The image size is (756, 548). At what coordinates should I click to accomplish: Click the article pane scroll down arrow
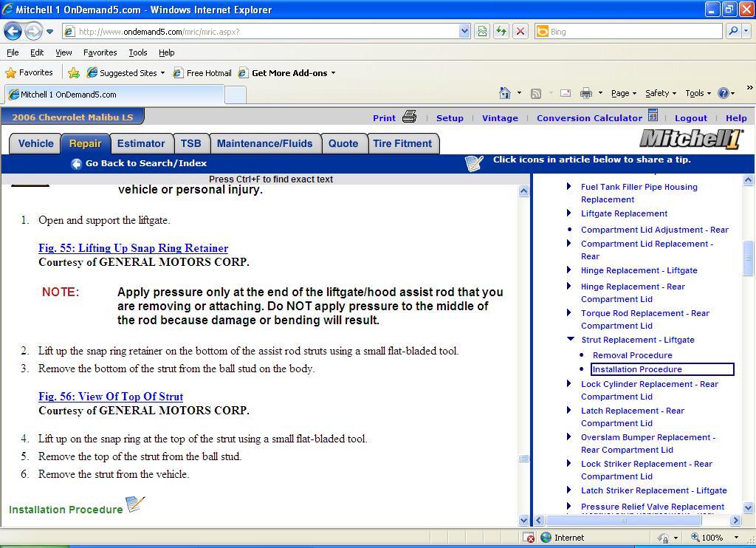(x=523, y=520)
